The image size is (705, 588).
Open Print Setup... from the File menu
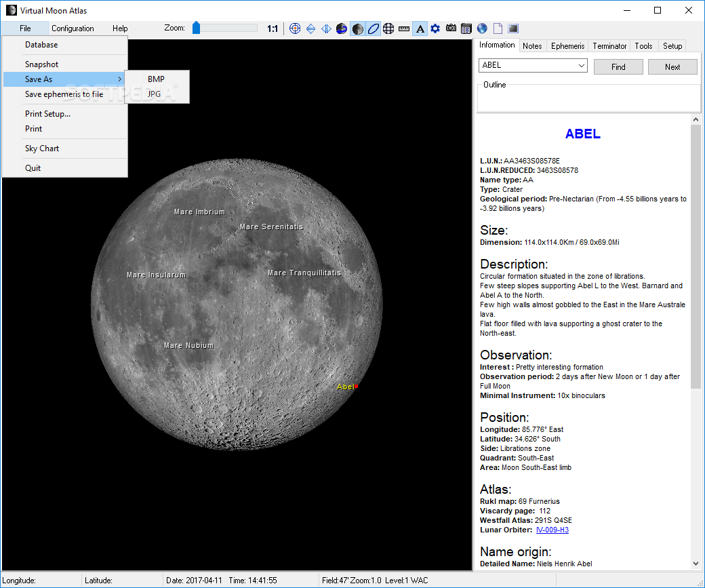tap(65, 114)
